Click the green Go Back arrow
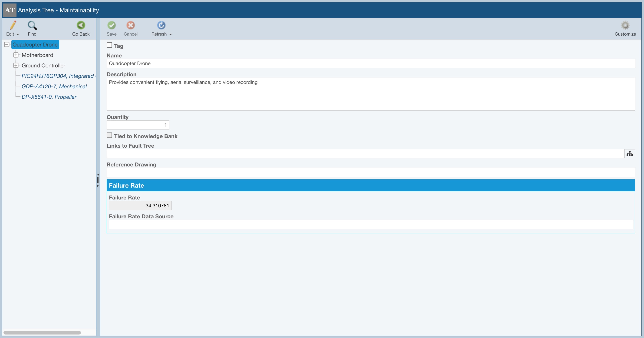Viewport: 644px width, 338px height. pyautogui.click(x=81, y=25)
